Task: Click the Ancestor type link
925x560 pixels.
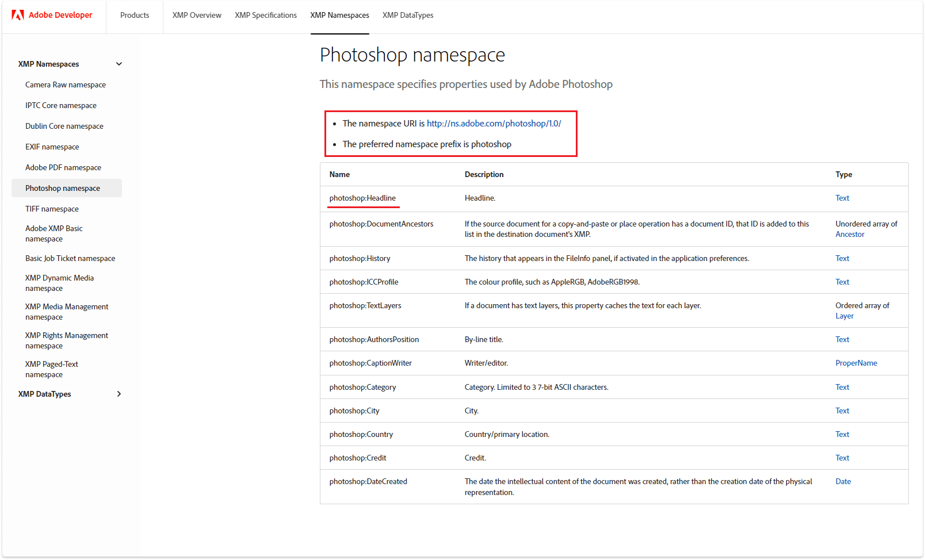Action: pyautogui.click(x=850, y=234)
